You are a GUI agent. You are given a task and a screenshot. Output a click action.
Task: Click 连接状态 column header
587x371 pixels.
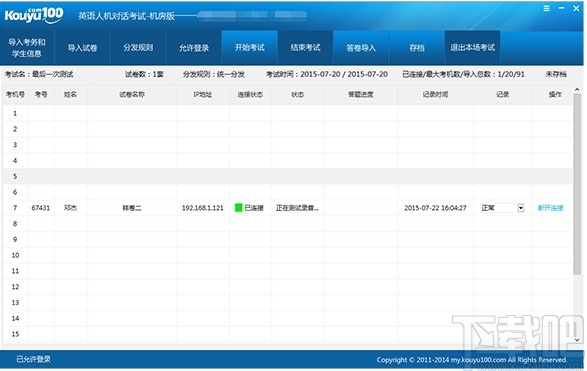[x=250, y=94]
